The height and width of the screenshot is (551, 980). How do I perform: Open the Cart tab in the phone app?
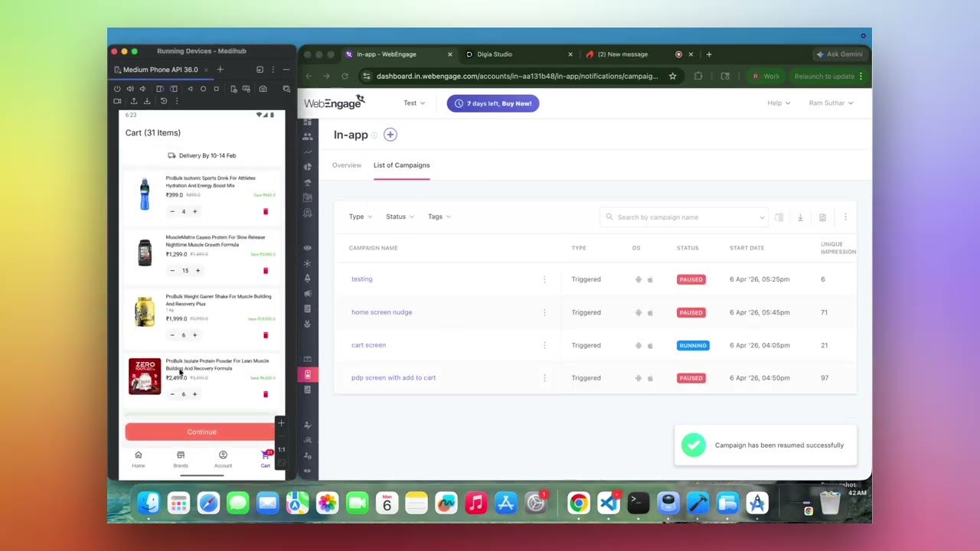click(x=266, y=459)
